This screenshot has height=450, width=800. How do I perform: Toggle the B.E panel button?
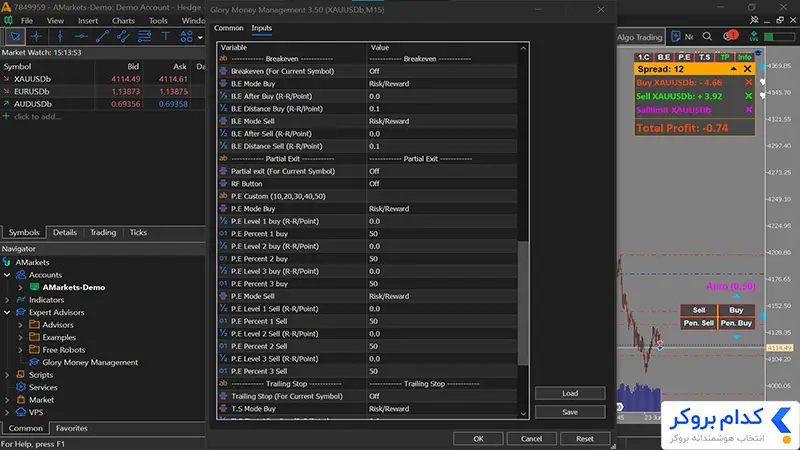click(664, 57)
